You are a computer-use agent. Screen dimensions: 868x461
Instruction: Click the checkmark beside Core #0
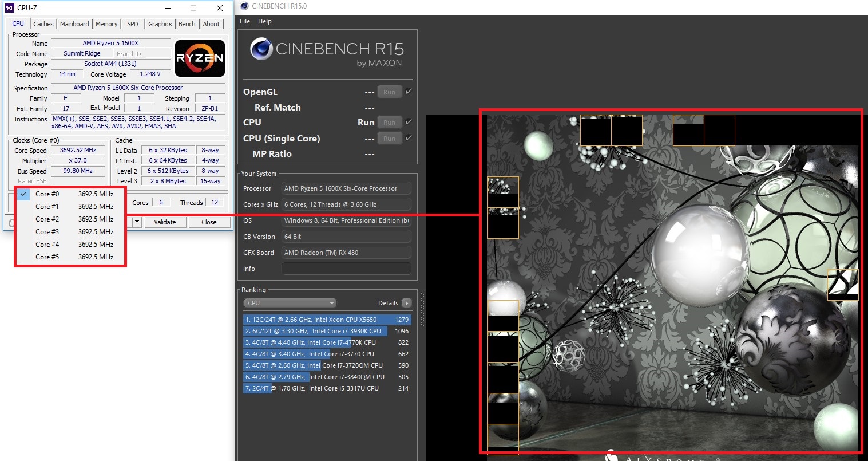click(23, 194)
